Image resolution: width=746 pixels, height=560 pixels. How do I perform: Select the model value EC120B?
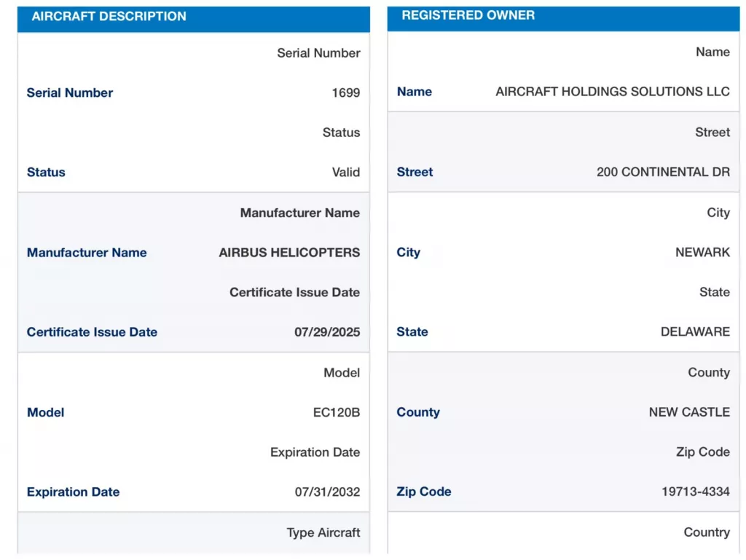337,412
